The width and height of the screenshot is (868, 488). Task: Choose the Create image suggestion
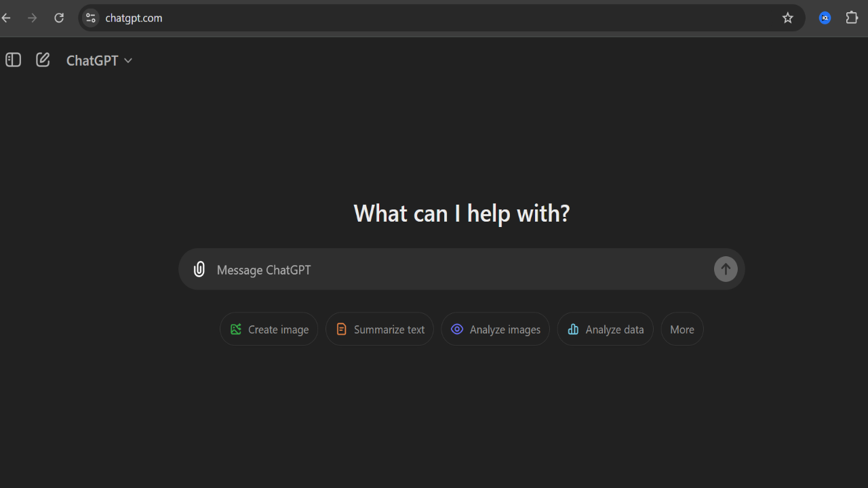[269, 329]
